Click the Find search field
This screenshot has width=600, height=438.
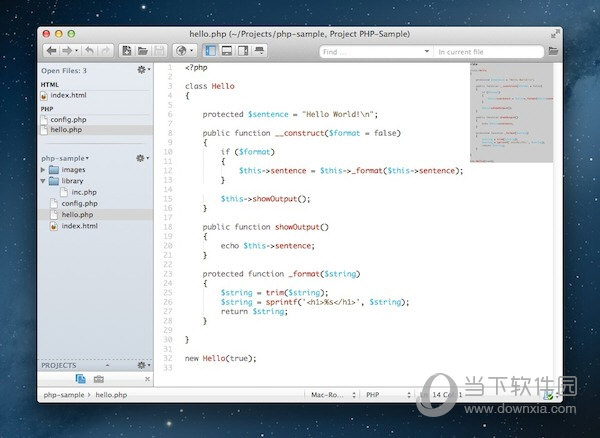pyautogui.click(x=375, y=50)
